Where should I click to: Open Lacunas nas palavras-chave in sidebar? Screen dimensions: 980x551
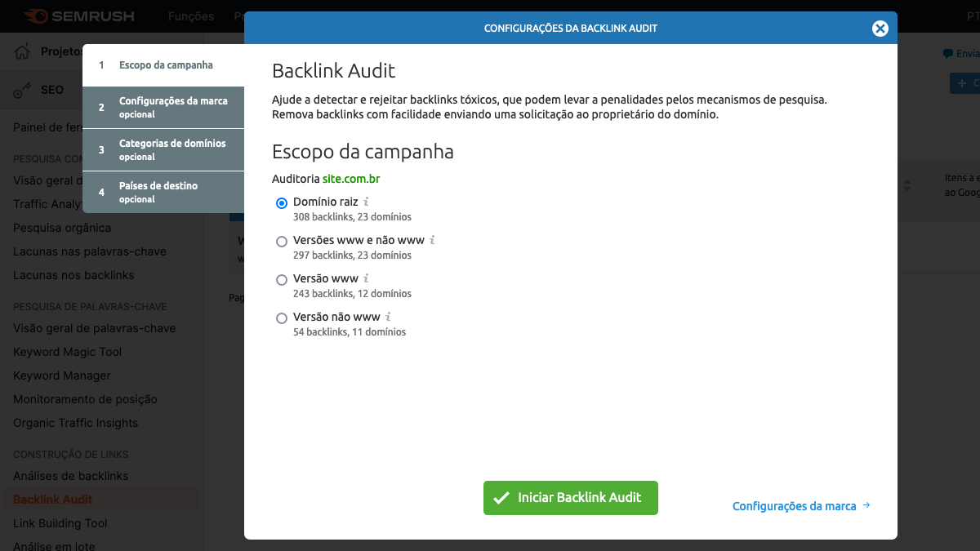90,251
